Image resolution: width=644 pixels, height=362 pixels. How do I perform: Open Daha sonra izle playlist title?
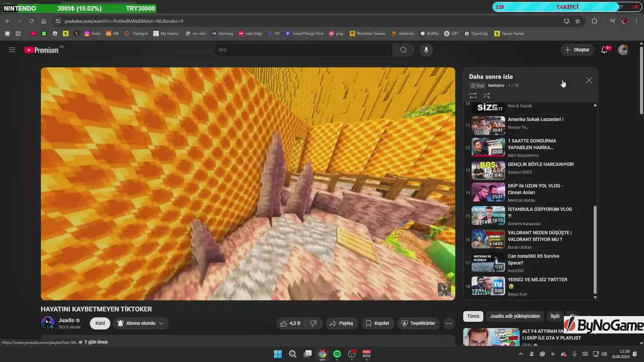pyautogui.click(x=491, y=76)
